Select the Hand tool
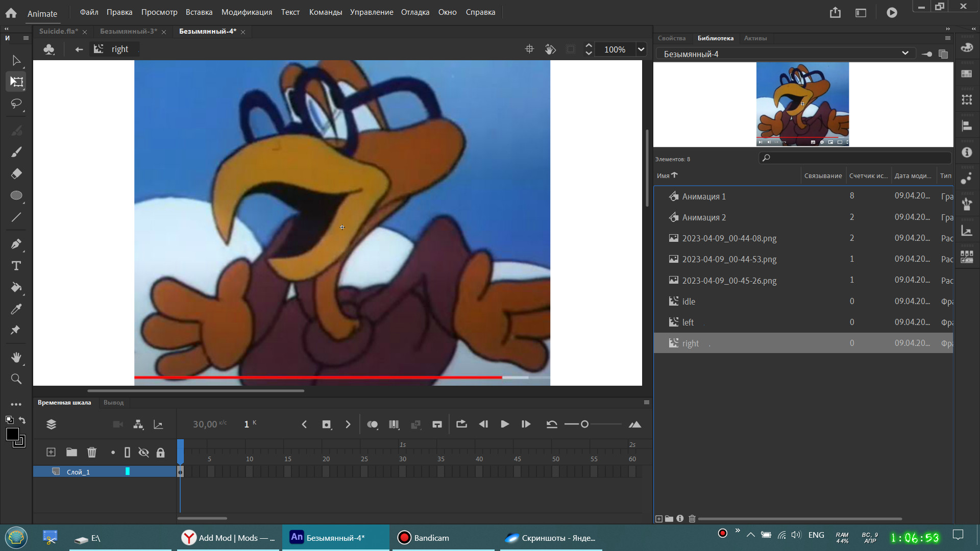 pos(16,357)
